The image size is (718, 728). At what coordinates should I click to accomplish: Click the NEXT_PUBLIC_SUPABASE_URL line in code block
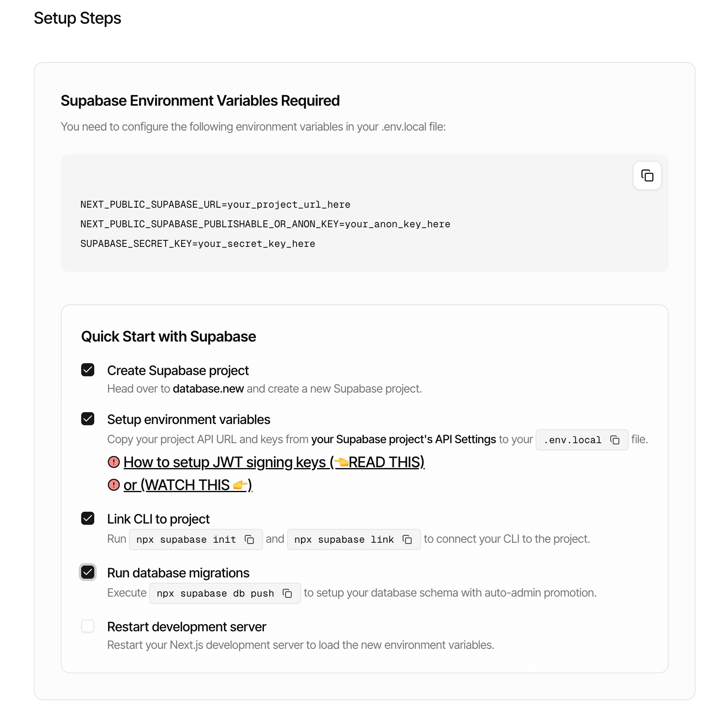pyautogui.click(x=215, y=204)
